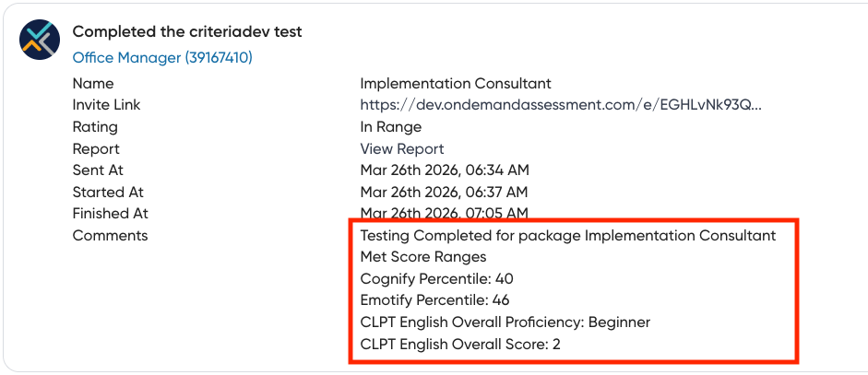This screenshot has width=868, height=375.
Task: Click the Invite Link field label
Action: 107,105
